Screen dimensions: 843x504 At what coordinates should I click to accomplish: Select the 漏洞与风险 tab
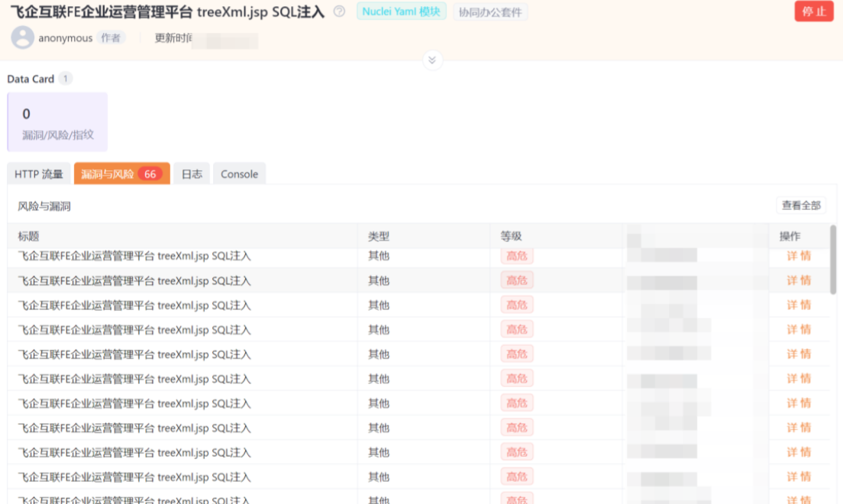coord(122,174)
